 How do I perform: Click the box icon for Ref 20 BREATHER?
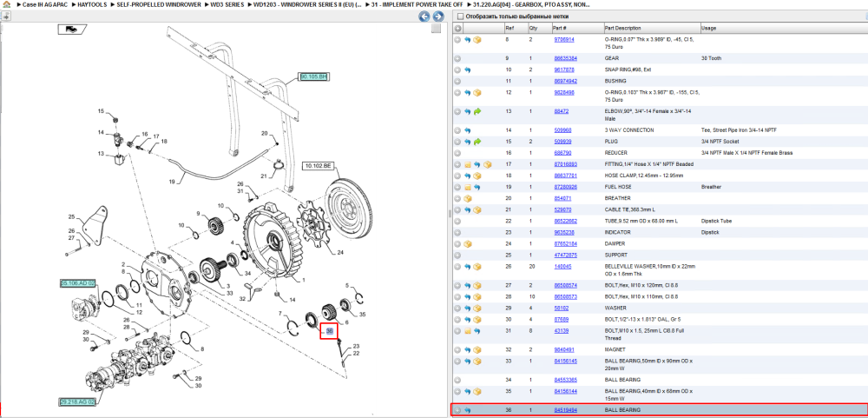pyautogui.click(x=467, y=198)
